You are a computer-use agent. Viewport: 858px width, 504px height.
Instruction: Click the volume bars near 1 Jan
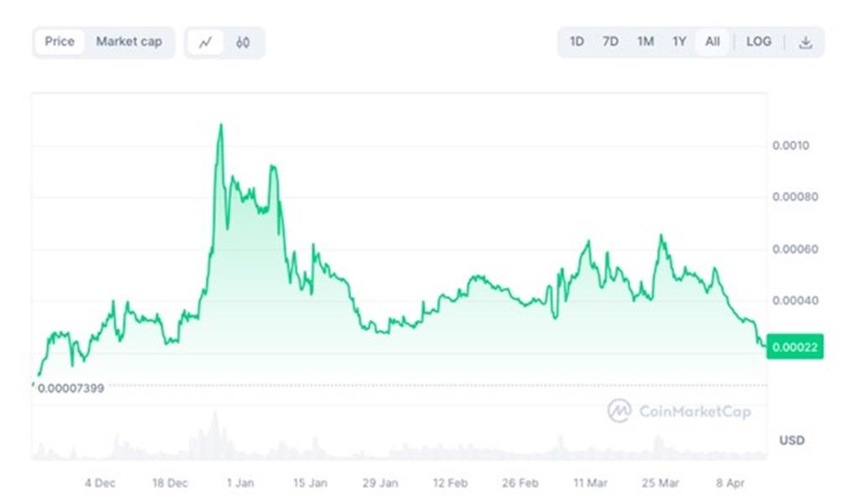click(214, 435)
